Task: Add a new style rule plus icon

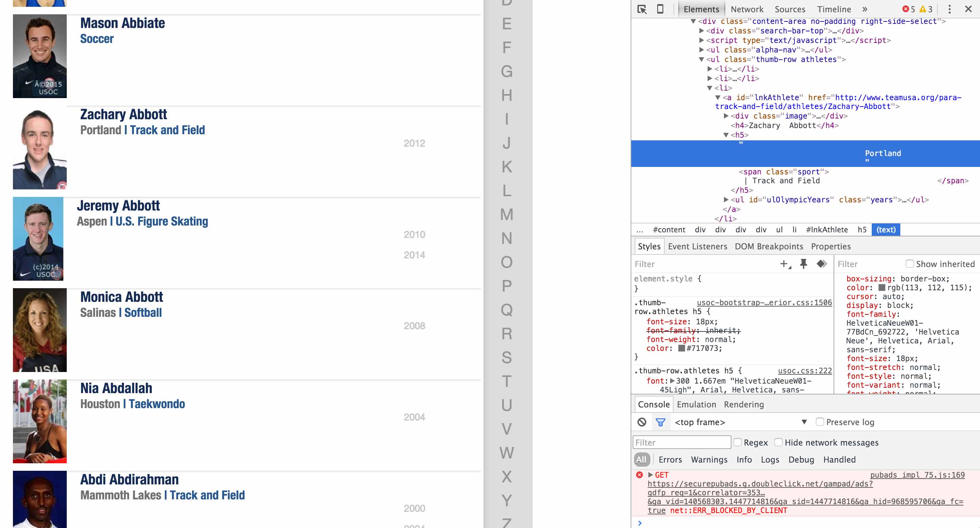Action: (x=785, y=264)
